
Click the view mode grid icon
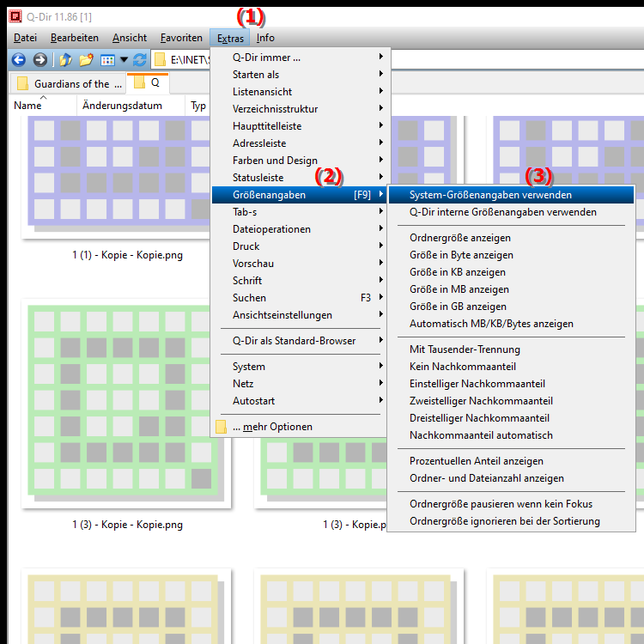pyautogui.click(x=107, y=60)
